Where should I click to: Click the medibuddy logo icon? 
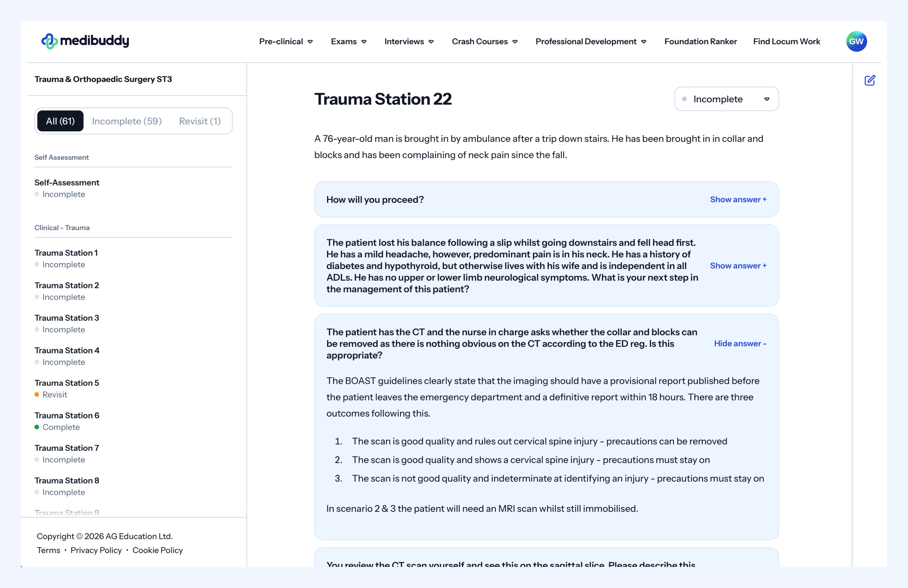click(50, 41)
